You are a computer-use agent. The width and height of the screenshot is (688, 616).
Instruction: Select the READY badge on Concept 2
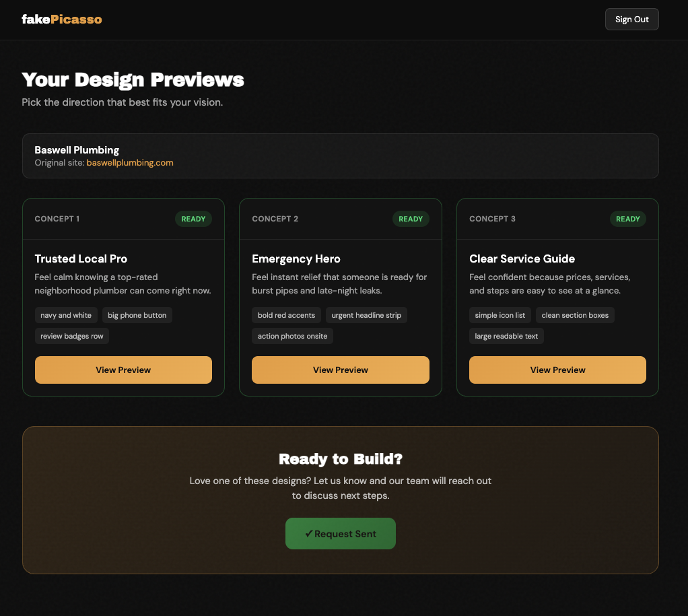point(411,218)
